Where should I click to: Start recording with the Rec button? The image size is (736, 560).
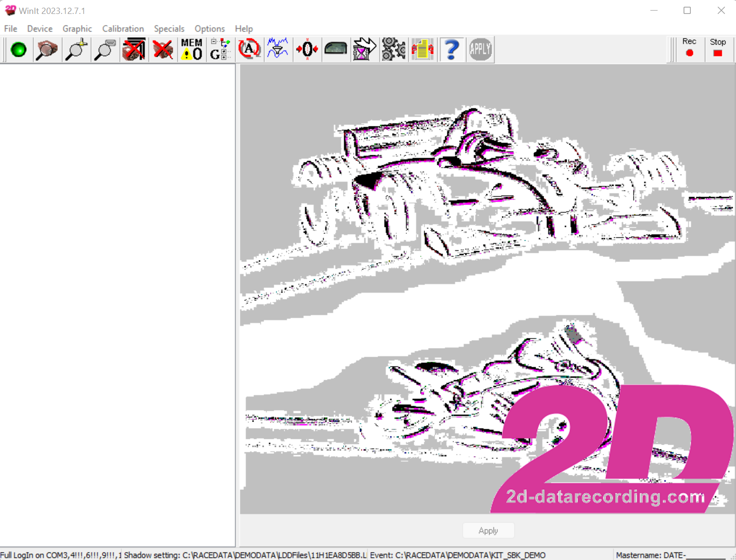click(x=689, y=48)
